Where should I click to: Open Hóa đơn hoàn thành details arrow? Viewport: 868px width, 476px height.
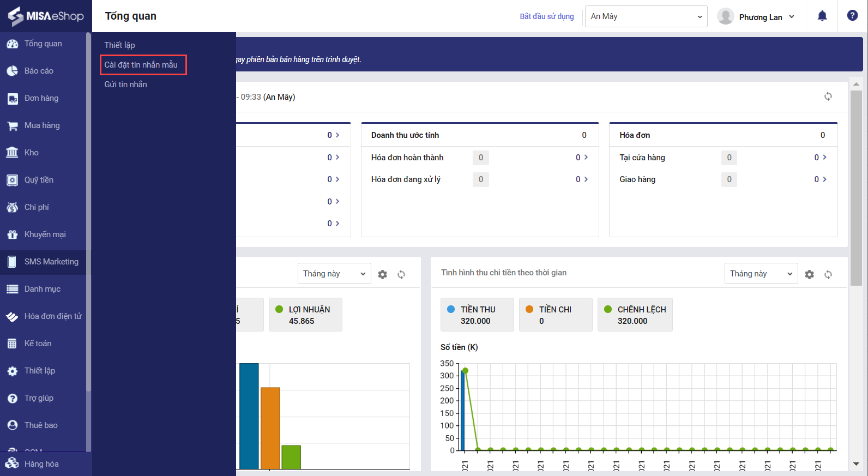pos(586,157)
